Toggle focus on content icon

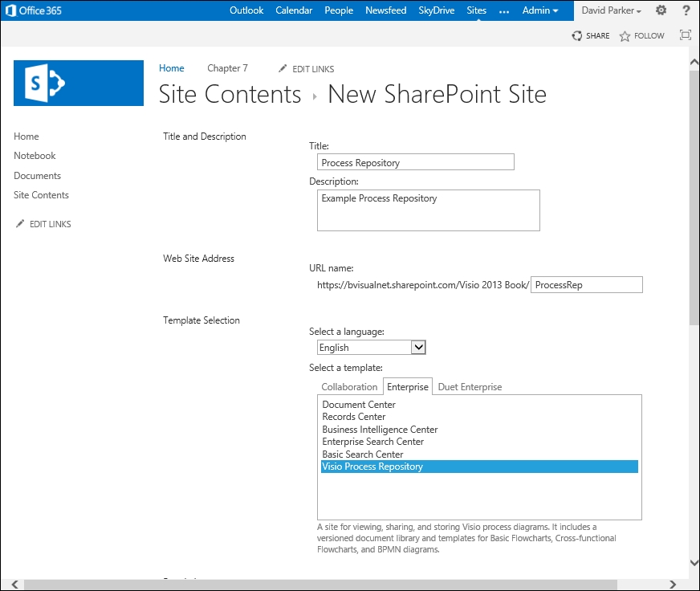(685, 35)
